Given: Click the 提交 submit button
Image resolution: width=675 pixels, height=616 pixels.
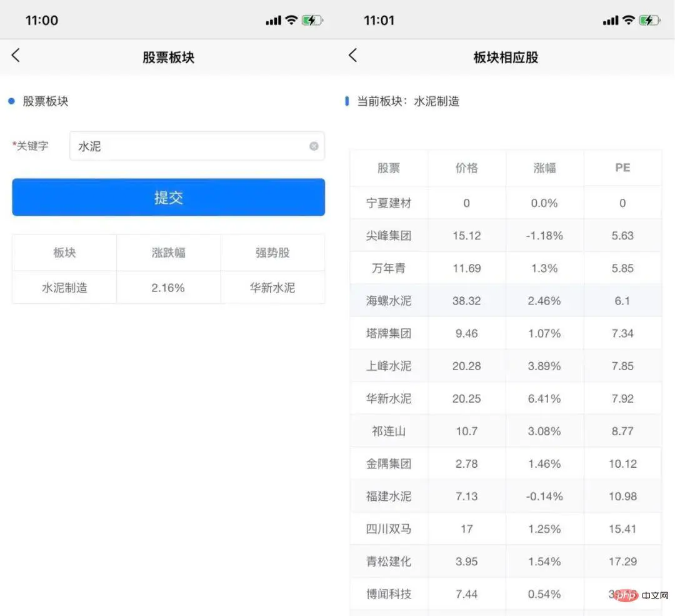Looking at the screenshot, I should tap(168, 197).
